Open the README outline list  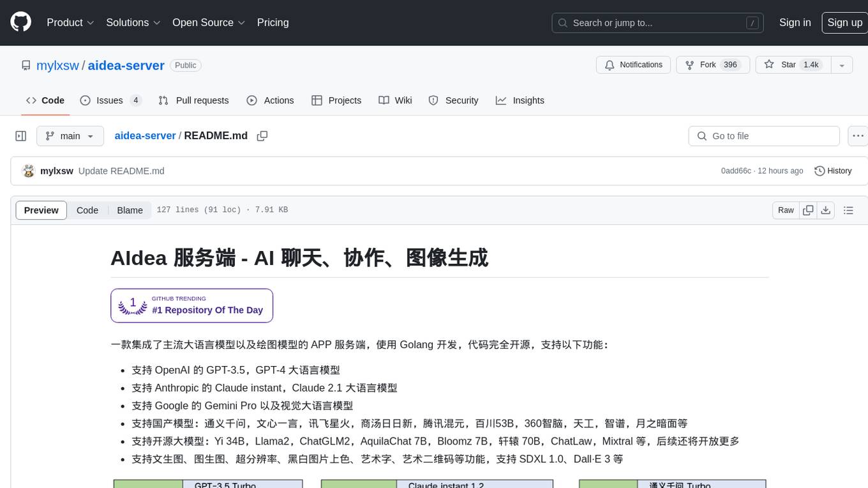coord(848,210)
